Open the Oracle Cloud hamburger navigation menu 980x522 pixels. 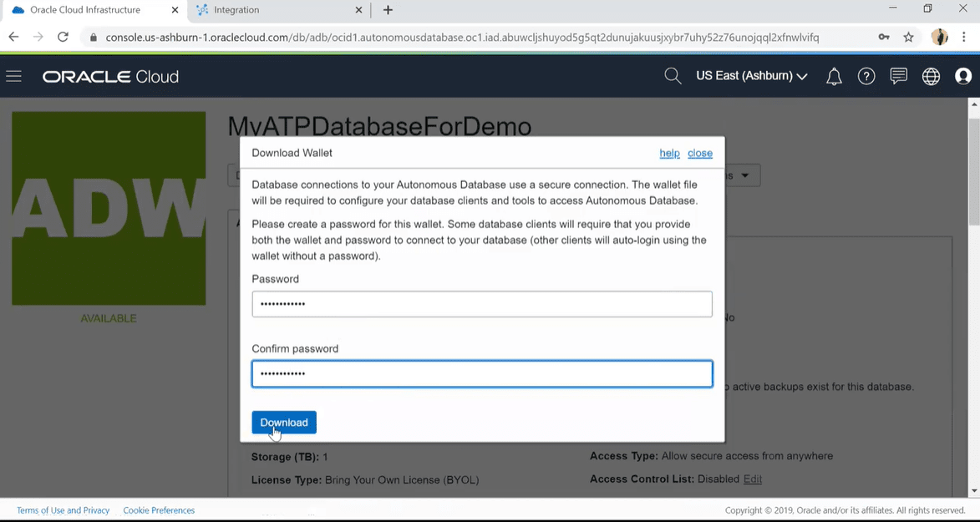pyautogui.click(x=13, y=76)
